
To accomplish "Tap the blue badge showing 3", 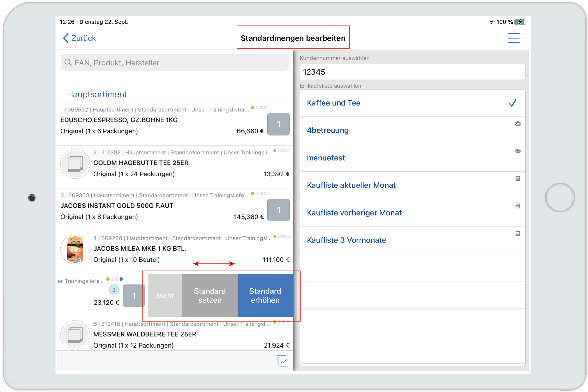I will coord(113,290).
